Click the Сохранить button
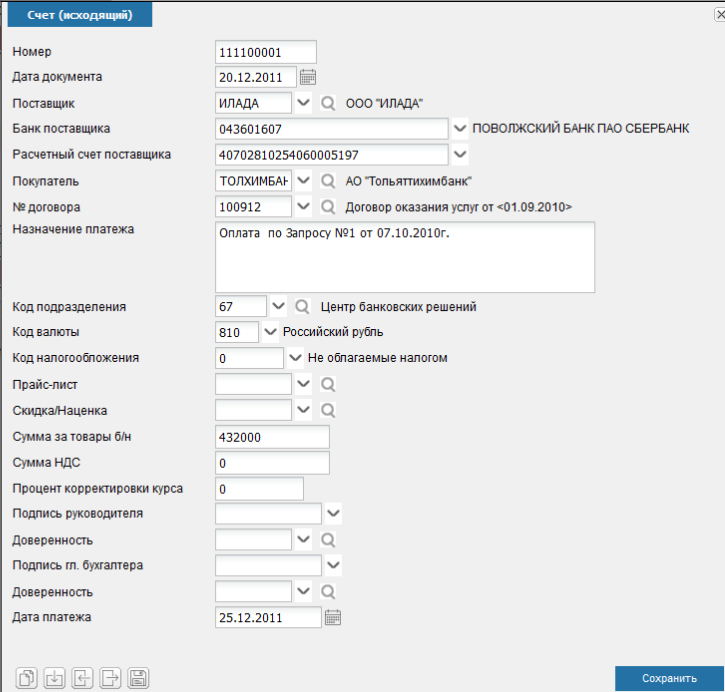The width and height of the screenshot is (725, 692). (x=669, y=679)
